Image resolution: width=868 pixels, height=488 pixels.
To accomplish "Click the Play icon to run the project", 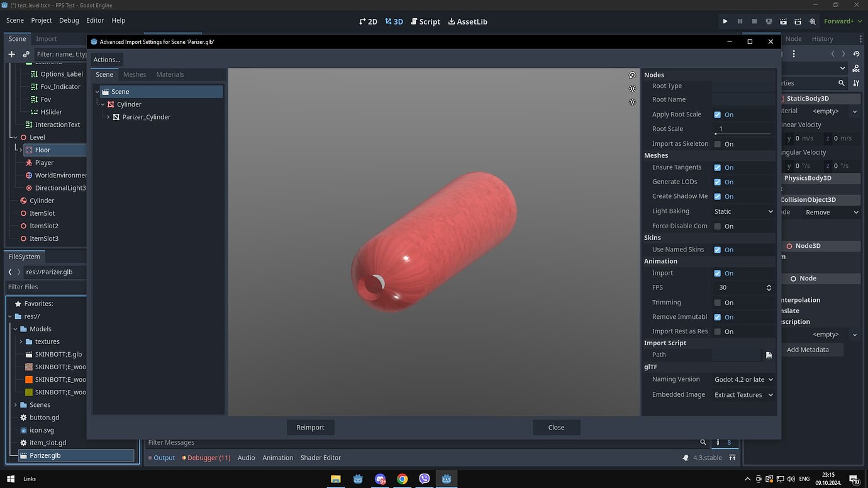I will 725,21.
